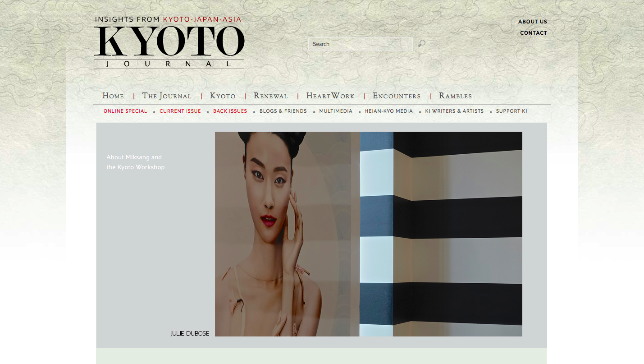Select the Kyoto menu item
The image size is (644, 364).
(223, 96)
